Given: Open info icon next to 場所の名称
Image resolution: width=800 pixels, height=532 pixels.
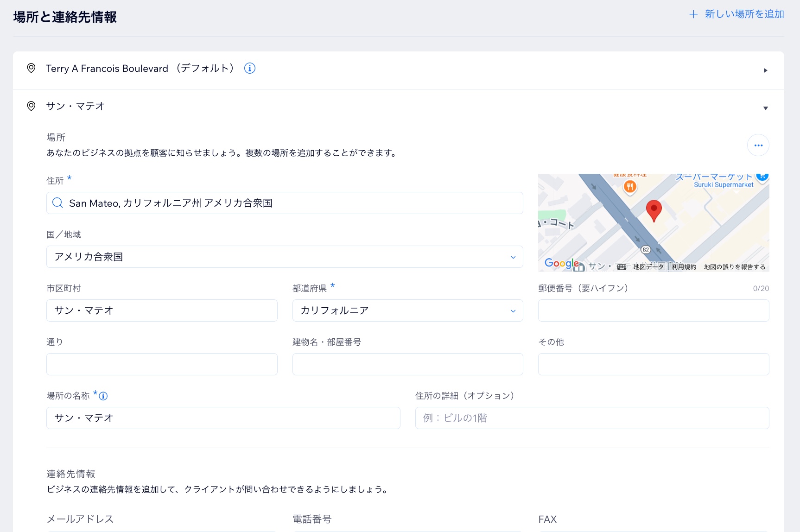Looking at the screenshot, I should click(103, 396).
